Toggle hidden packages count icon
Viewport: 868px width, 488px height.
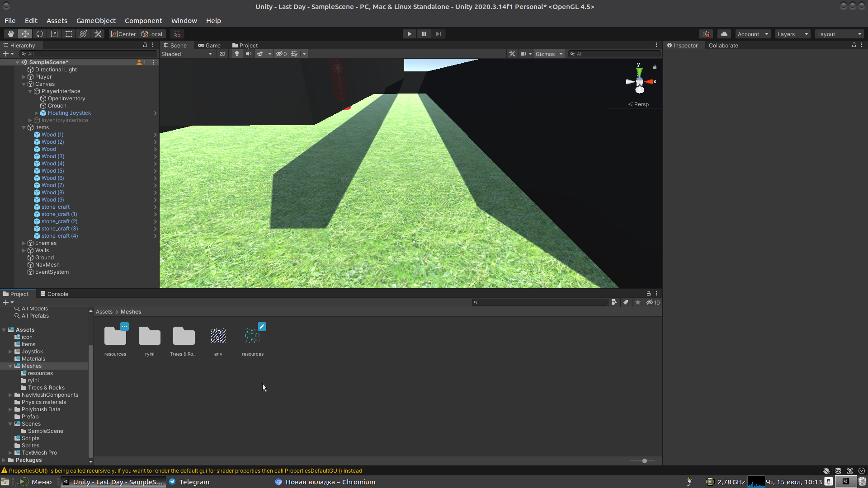click(x=653, y=302)
